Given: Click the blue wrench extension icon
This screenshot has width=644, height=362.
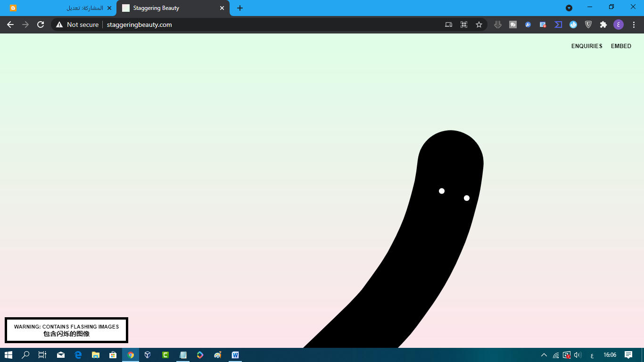Looking at the screenshot, I should pyautogui.click(x=528, y=25).
